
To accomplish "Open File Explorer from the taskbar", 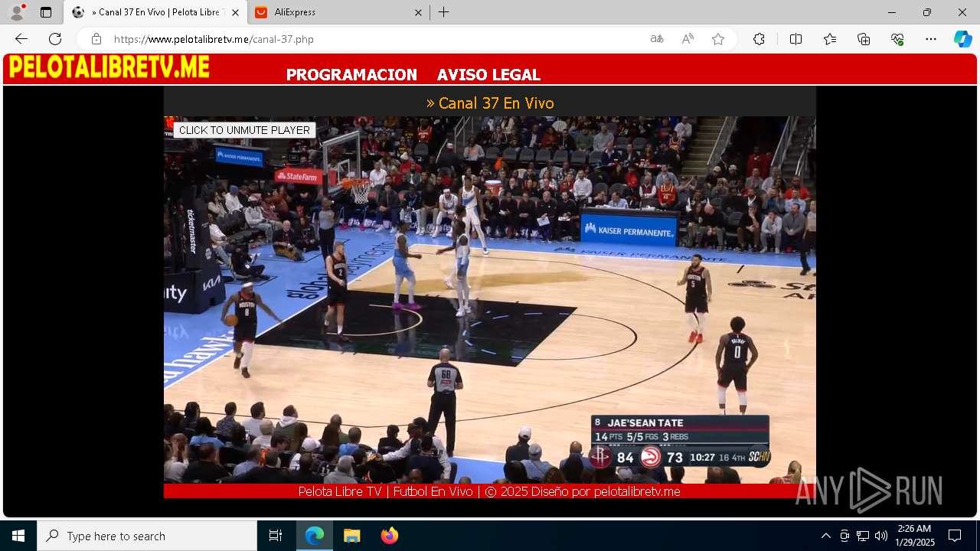I will (x=351, y=536).
